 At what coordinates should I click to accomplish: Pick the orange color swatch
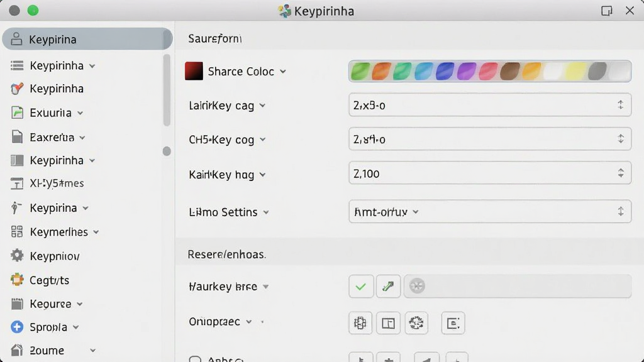381,72
